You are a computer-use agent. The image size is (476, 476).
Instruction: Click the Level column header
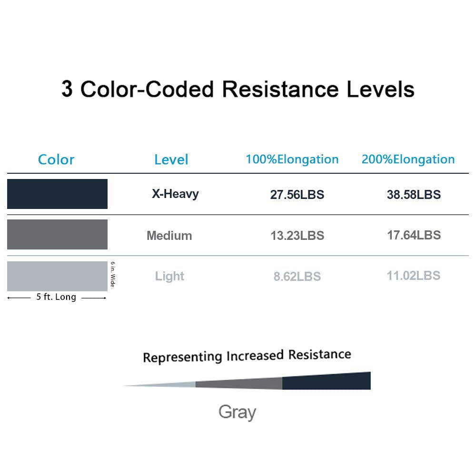(x=171, y=159)
